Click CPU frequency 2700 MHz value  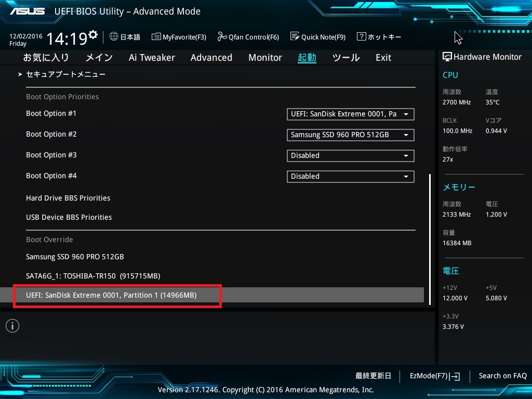pyautogui.click(x=457, y=102)
